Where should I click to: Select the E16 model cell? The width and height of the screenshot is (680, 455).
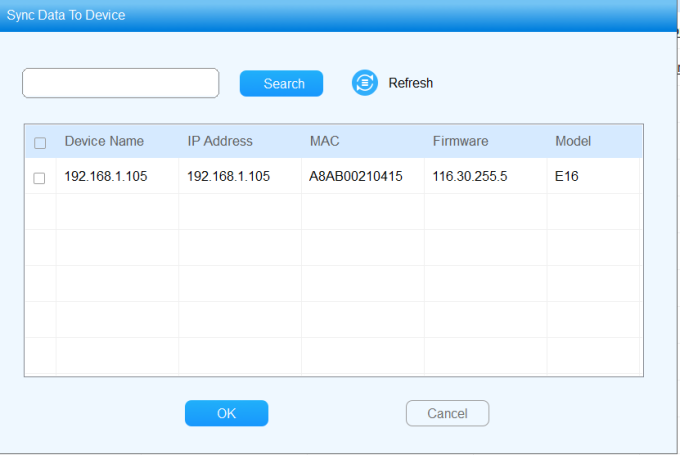(x=567, y=177)
